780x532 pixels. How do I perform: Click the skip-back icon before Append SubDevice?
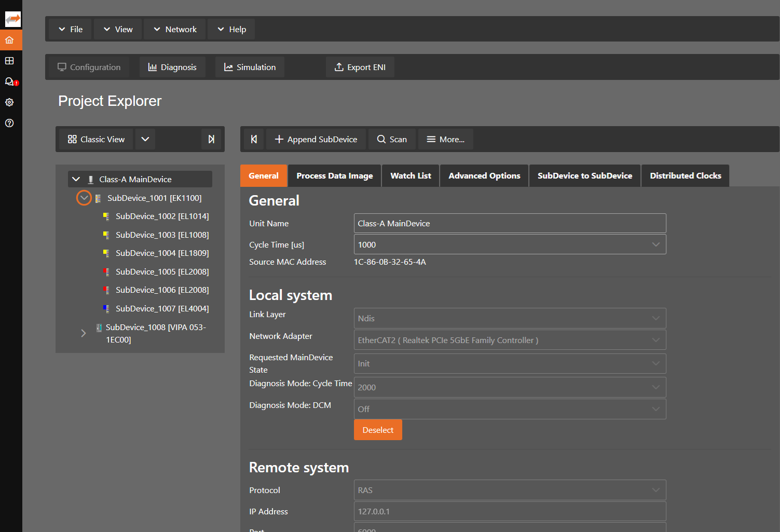(x=254, y=139)
